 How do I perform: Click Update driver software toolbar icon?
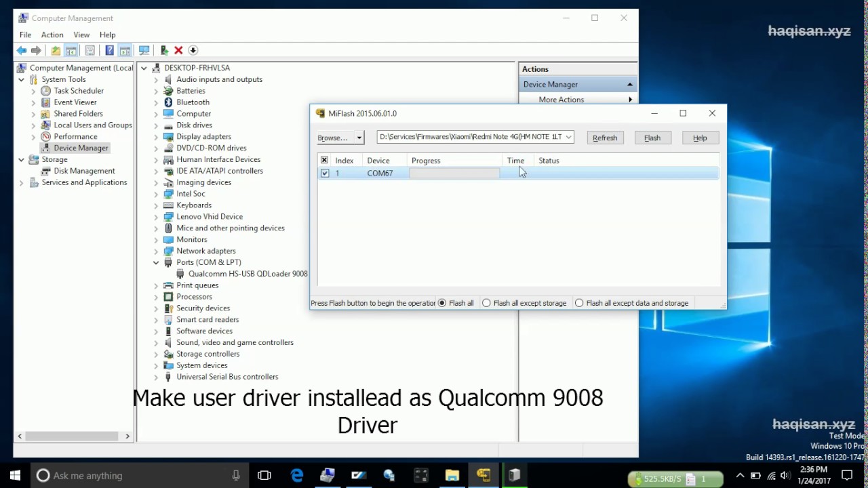pos(164,50)
